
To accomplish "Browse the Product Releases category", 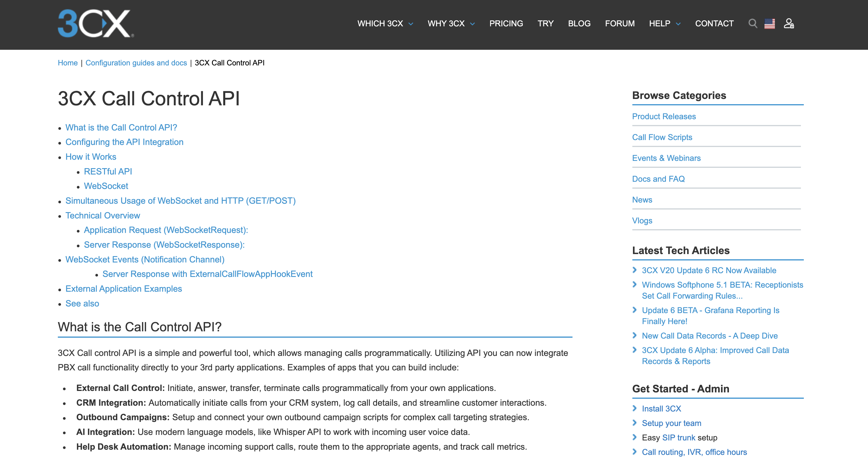I will click(x=664, y=116).
